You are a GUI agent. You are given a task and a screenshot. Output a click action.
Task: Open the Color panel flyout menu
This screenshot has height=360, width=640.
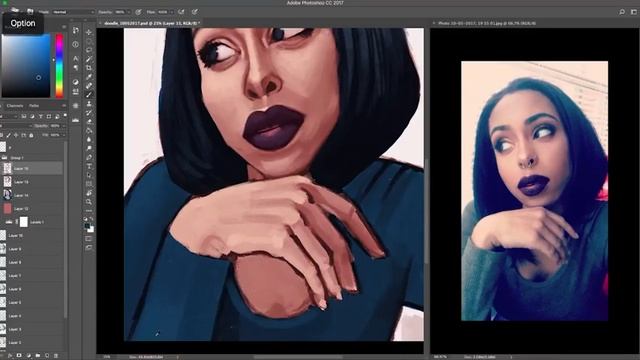(x=64, y=27)
